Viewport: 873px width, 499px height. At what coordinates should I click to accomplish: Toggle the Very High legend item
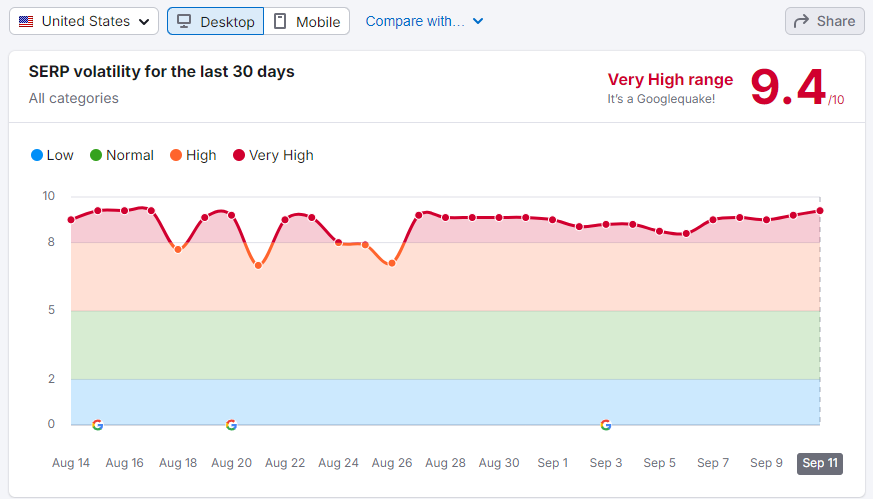[273, 155]
